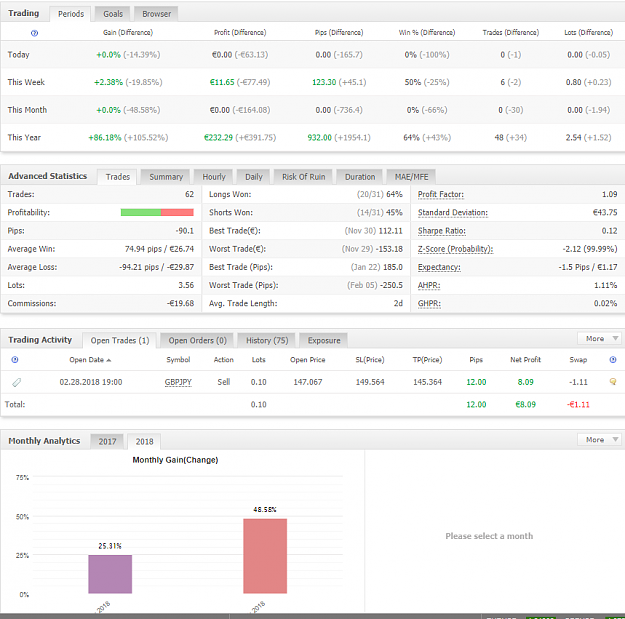Show History (75) trades tab

pyautogui.click(x=267, y=340)
